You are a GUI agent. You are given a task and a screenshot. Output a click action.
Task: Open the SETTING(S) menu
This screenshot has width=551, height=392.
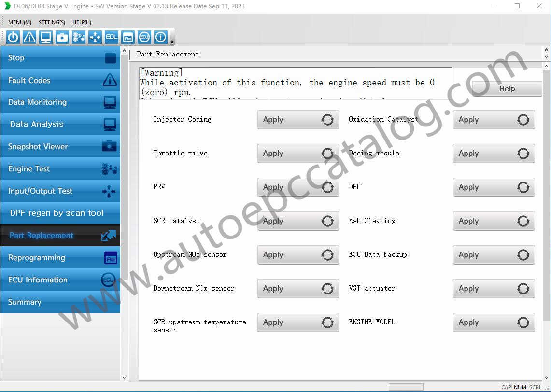click(52, 22)
